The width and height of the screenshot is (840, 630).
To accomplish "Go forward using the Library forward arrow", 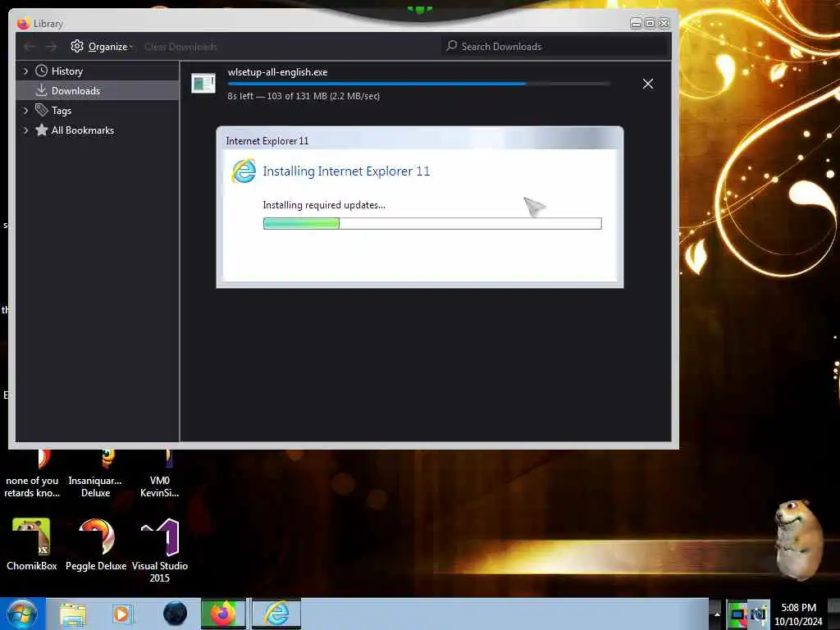I will click(x=52, y=47).
